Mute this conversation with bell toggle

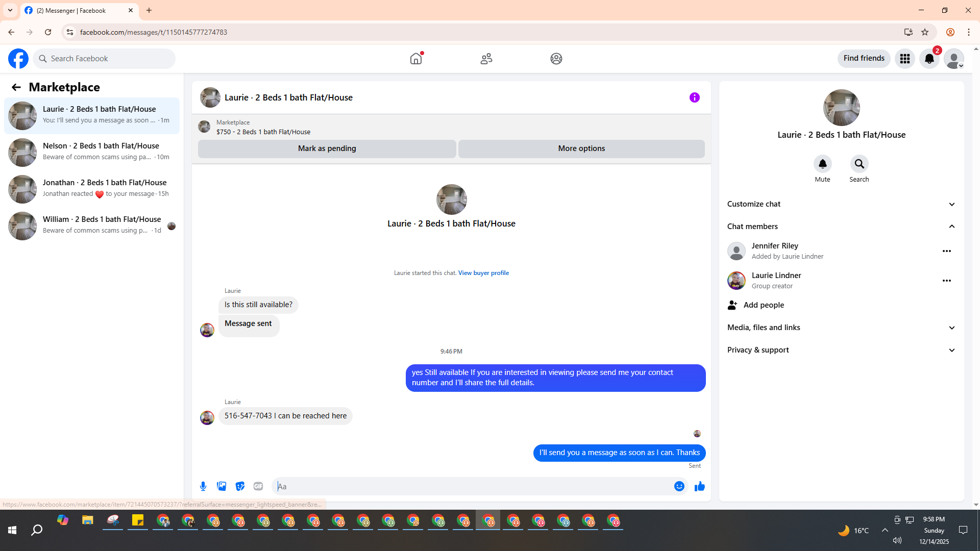coord(822,164)
